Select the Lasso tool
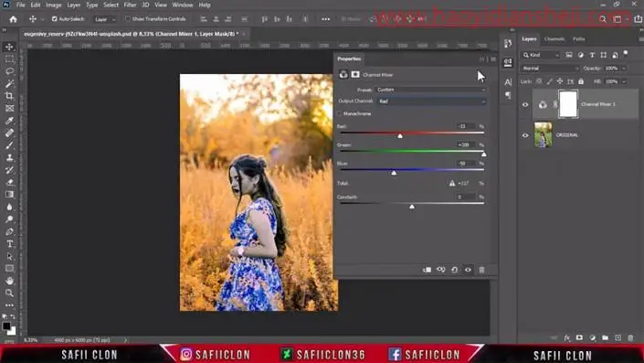The height and width of the screenshot is (363, 644). point(9,71)
